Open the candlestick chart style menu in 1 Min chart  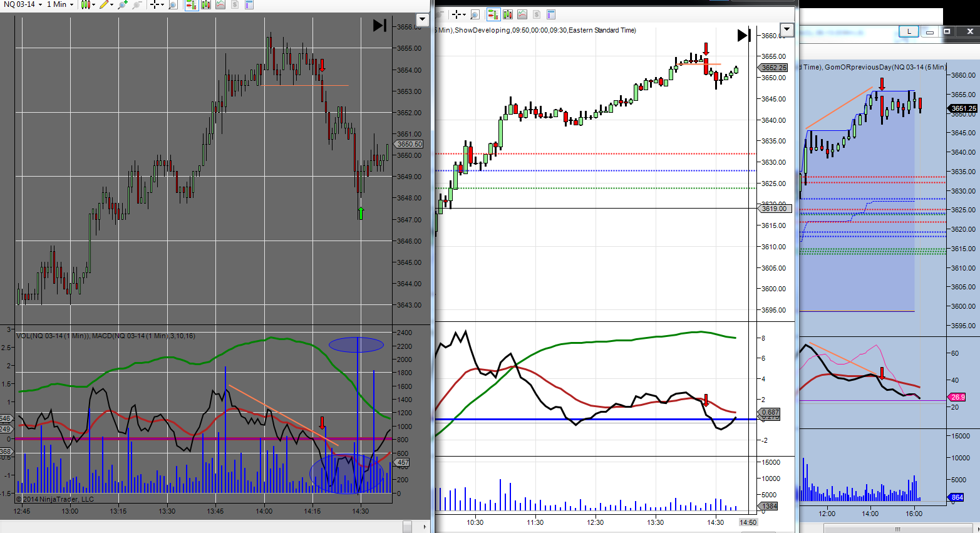[88, 4]
